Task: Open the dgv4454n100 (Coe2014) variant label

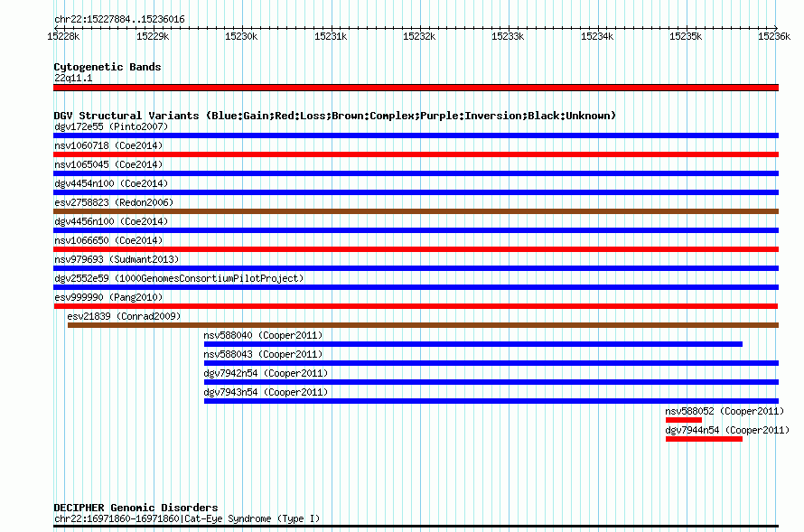Action: [111, 183]
